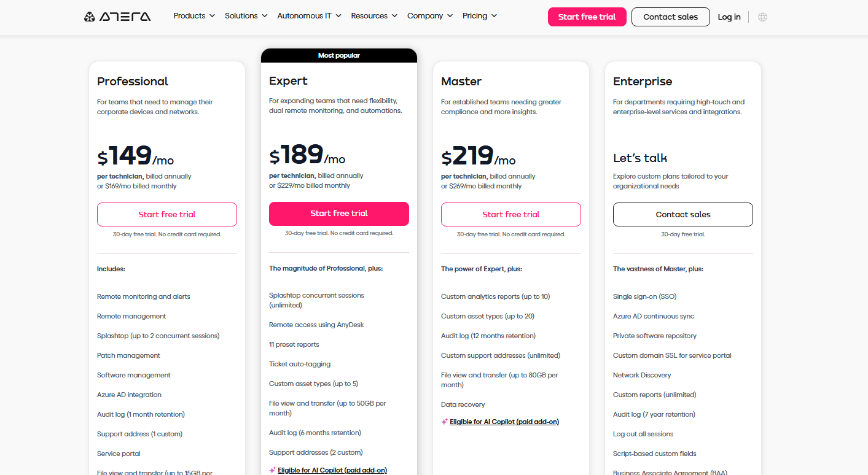This screenshot has height=475, width=868.
Task: Open the Eligible for AI Copilot link under Master
Action: coord(504,422)
